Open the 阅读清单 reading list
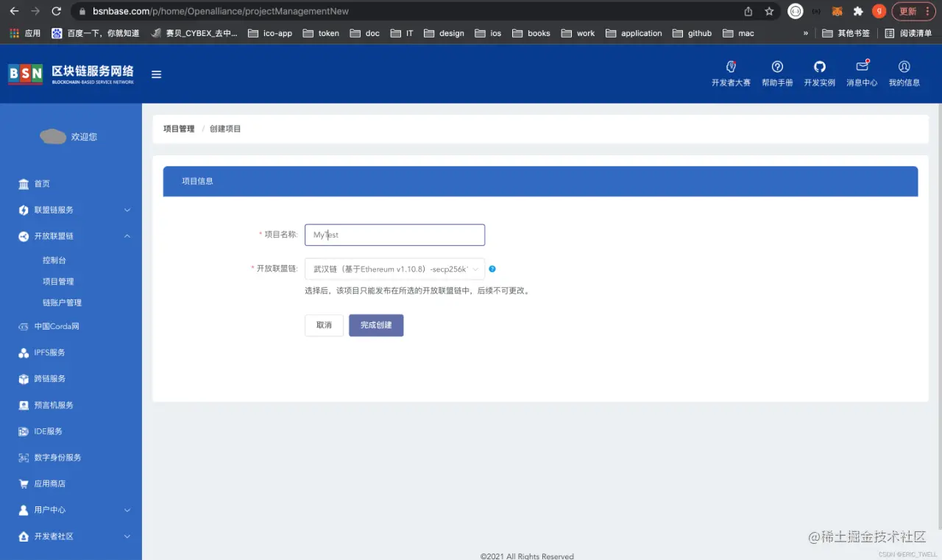 (908, 33)
